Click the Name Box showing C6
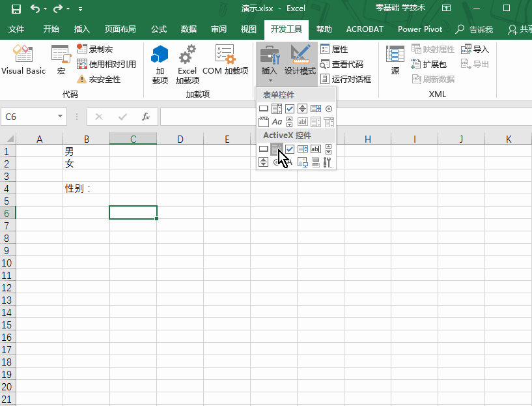Screen dimensions: 532x406 point(29,117)
